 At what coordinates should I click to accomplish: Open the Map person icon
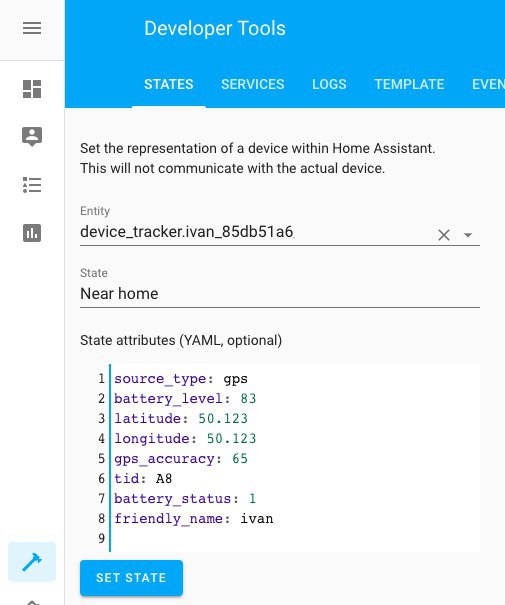32,137
